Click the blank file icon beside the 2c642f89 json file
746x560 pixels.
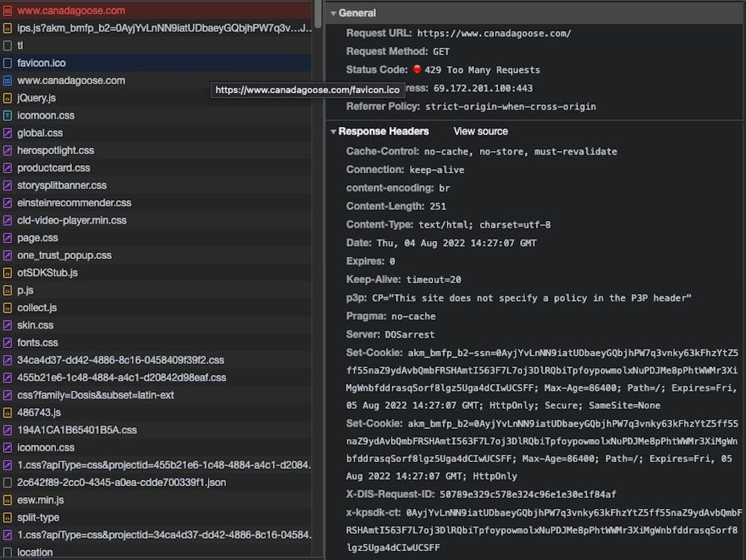tap(8, 483)
